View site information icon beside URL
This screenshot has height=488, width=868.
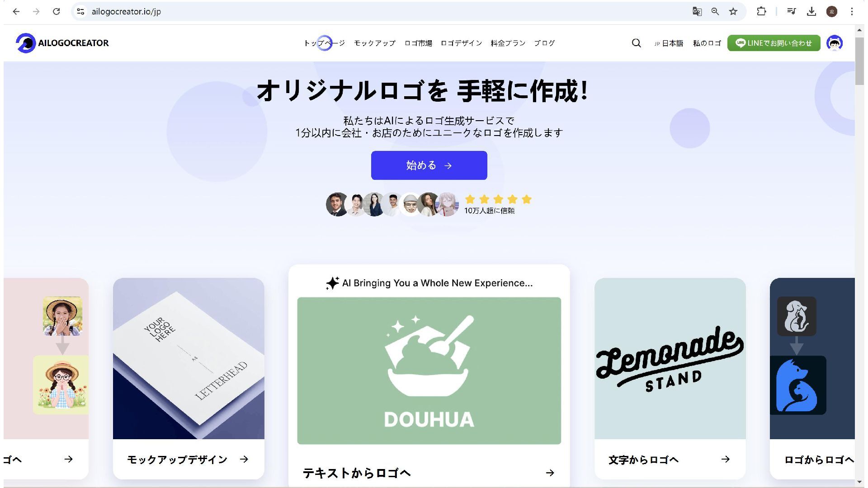point(80,11)
